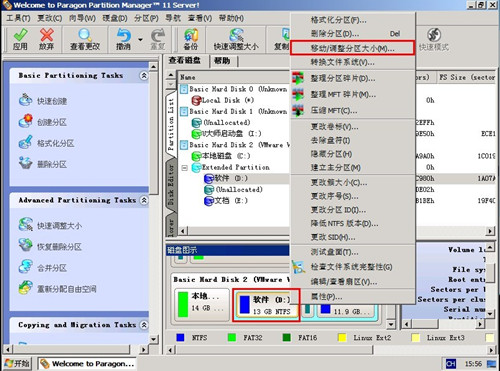The image size is (500, 371).
Task: Click the magnifier View Changes toolbar icon
Action: pos(85,35)
